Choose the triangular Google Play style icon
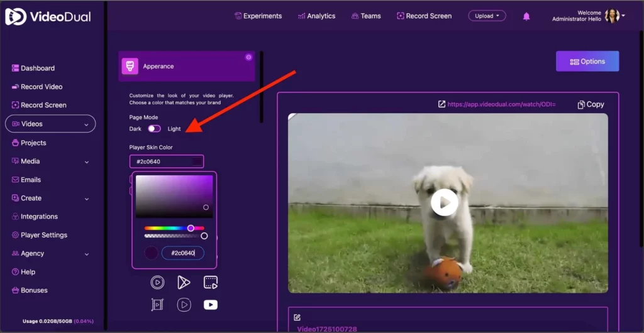Viewport: 644px width, 333px height. 184,283
